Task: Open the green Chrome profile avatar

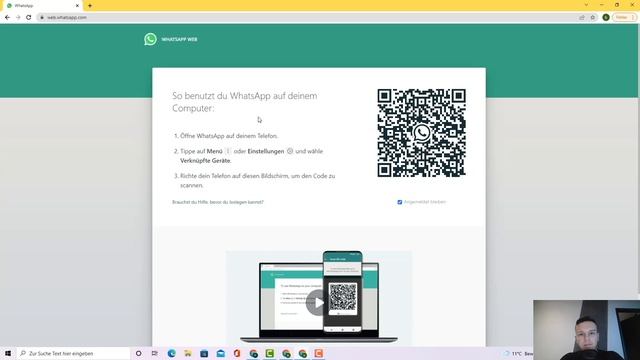Action: tap(606, 18)
